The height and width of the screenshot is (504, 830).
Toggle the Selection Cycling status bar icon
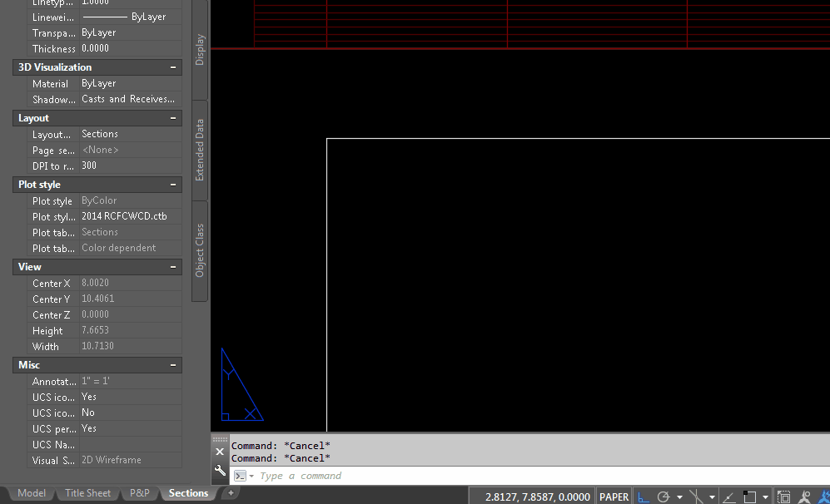[x=783, y=497]
